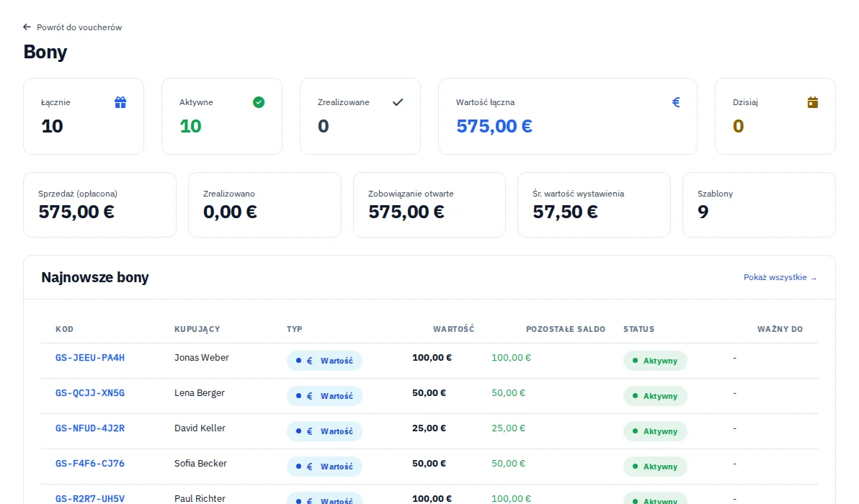Image resolution: width=859 pixels, height=504 pixels.
Task: Click the Aktywny status badge for Lena Berger
Action: pos(655,396)
